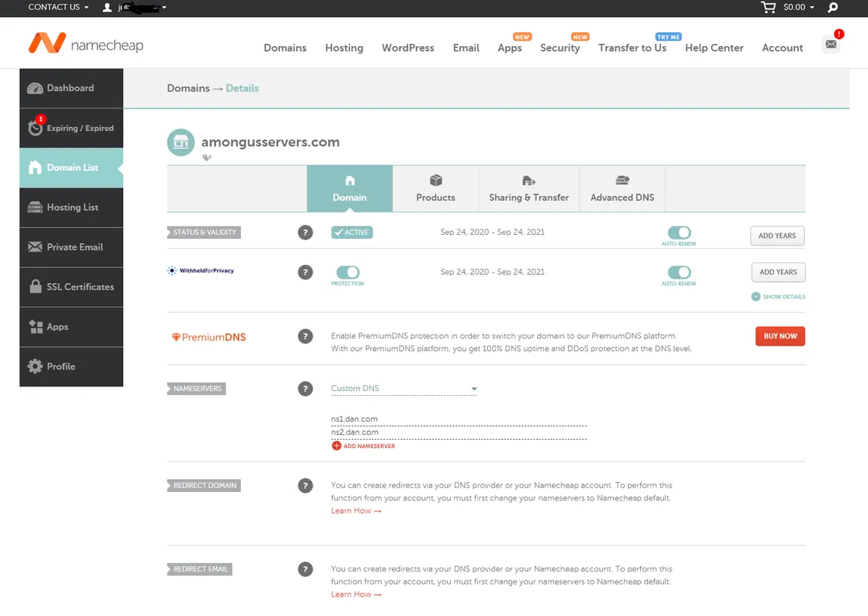
Task: Toggle Auto-Renew for WithheldforPrivacy row
Action: coord(679,273)
